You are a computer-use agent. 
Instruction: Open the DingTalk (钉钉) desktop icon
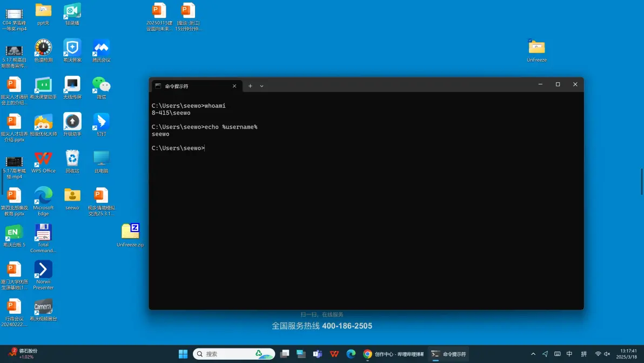click(101, 122)
